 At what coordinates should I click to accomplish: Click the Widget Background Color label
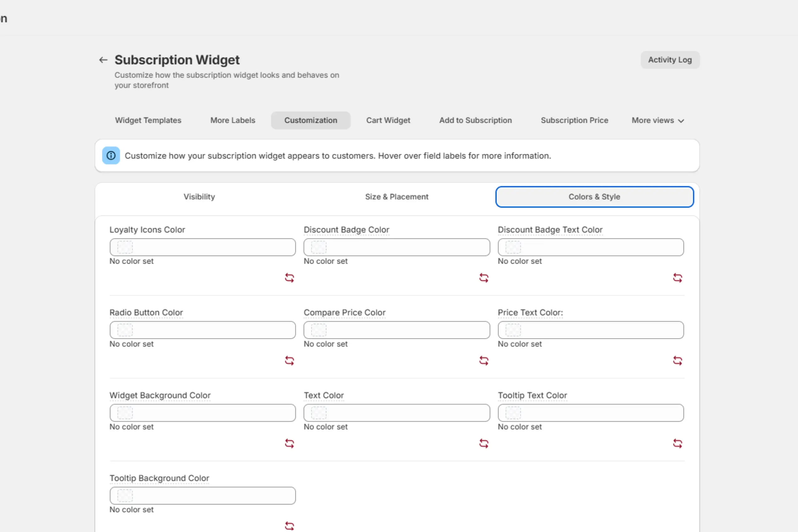tap(160, 395)
